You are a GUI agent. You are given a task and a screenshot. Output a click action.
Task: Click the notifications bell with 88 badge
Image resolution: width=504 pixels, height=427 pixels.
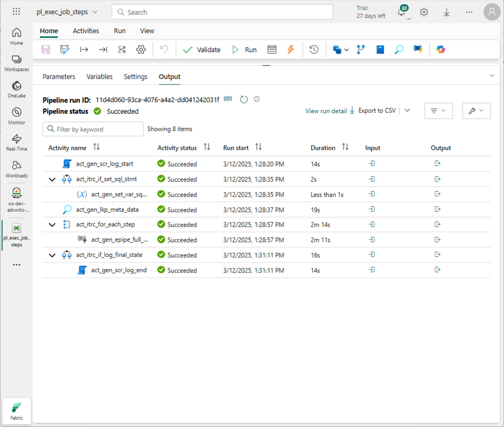point(402,13)
